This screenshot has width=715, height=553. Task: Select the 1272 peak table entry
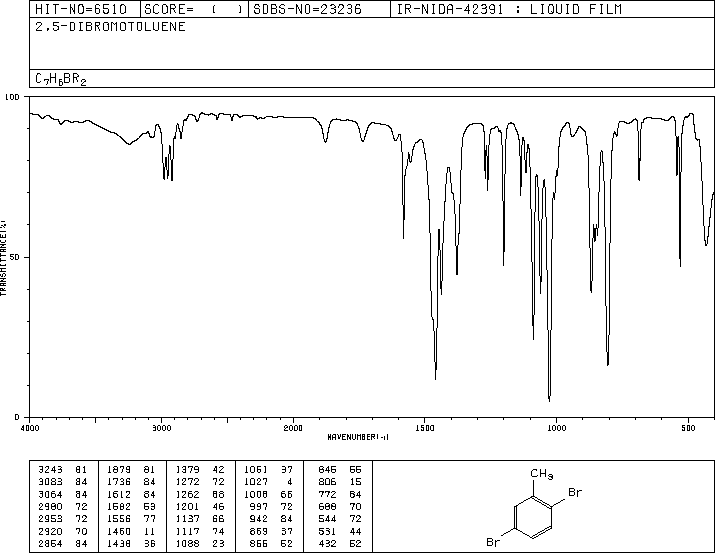tap(200, 482)
